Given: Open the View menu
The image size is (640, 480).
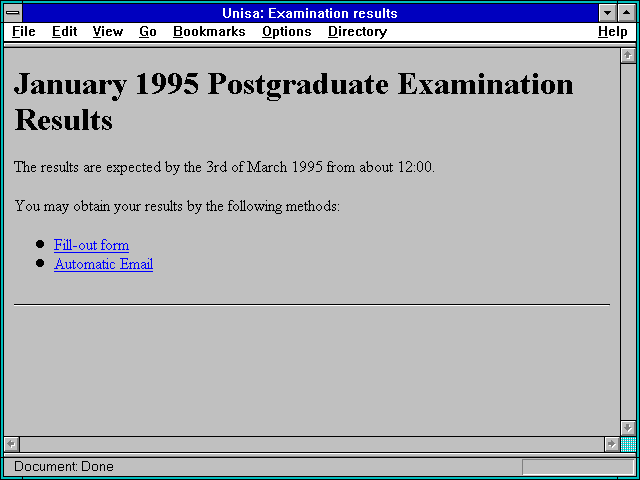Looking at the screenshot, I should click(x=108, y=31).
